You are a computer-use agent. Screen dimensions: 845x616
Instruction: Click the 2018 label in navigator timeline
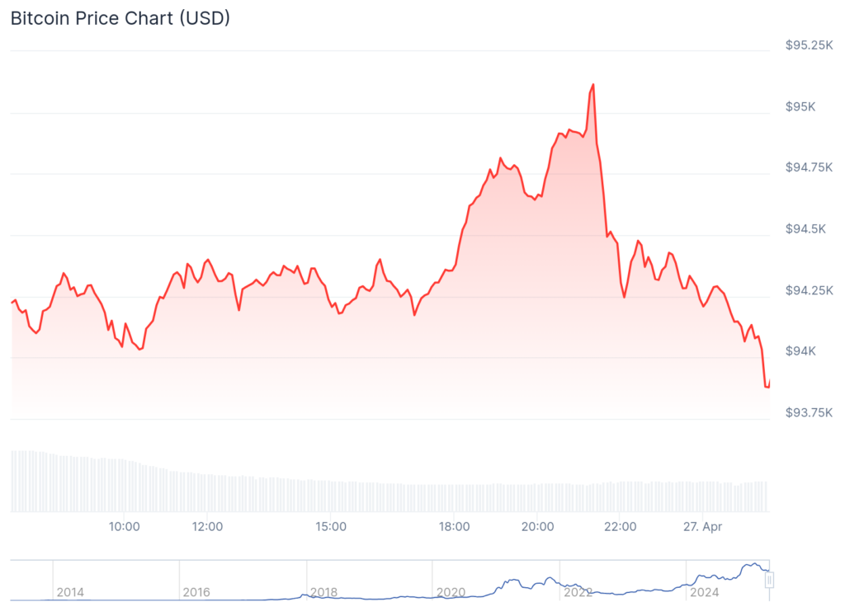(323, 592)
